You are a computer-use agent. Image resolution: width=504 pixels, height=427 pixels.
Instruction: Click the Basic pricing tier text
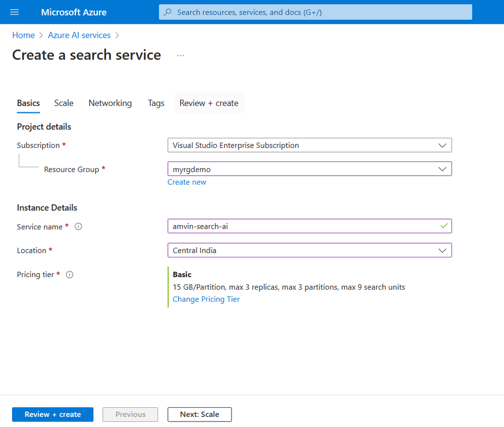tap(182, 275)
